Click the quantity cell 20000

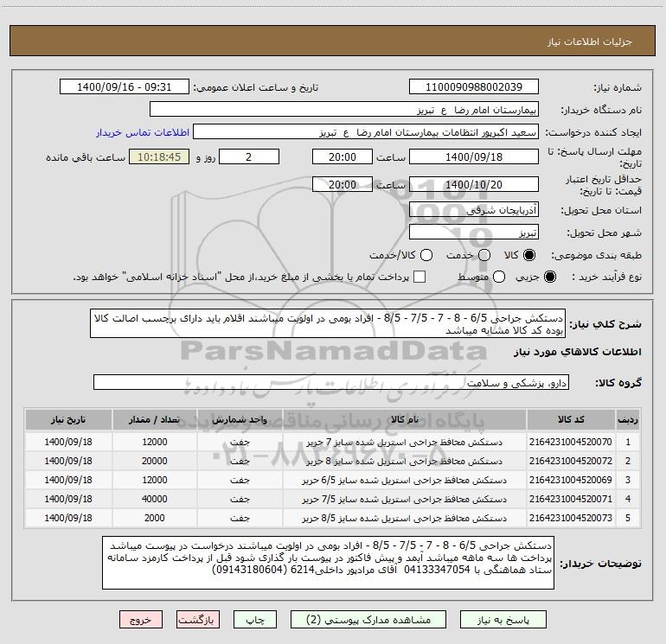coord(154,461)
